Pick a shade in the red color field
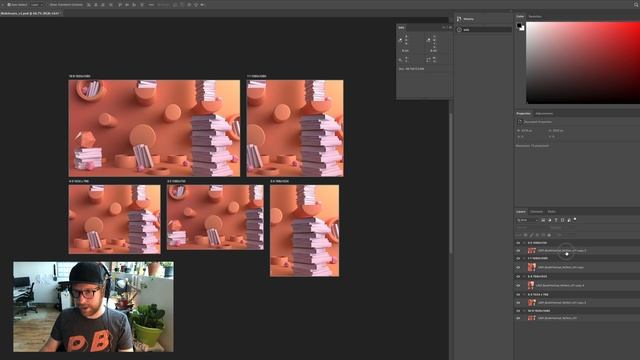This screenshot has width=640, height=360. tap(583, 62)
